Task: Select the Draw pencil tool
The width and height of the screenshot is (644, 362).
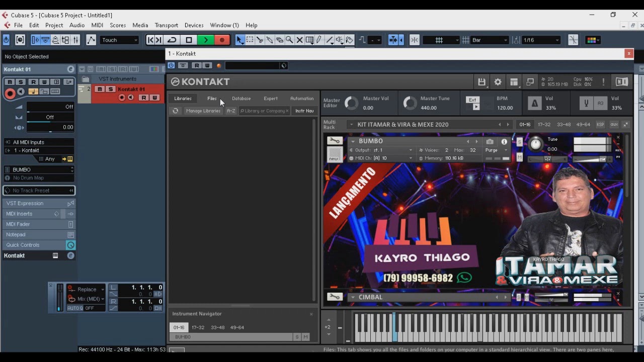Action: point(319,40)
